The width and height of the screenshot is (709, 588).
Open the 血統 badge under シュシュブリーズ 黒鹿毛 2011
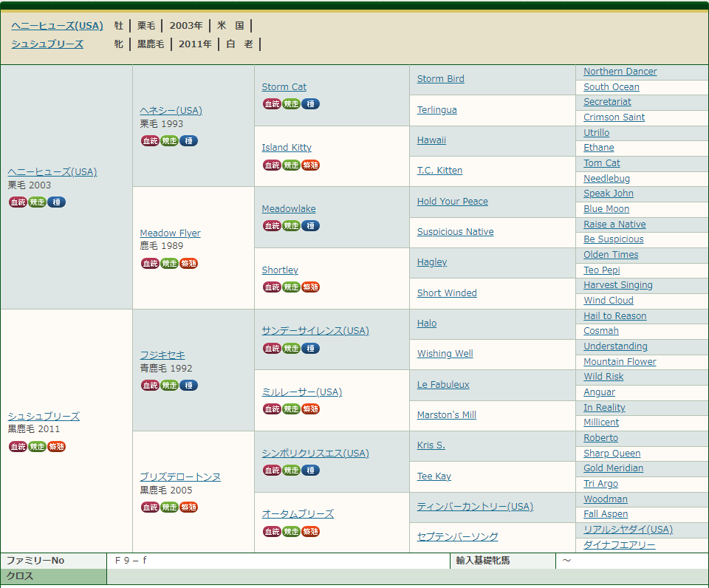pyautogui.click(x=18, y=446)
